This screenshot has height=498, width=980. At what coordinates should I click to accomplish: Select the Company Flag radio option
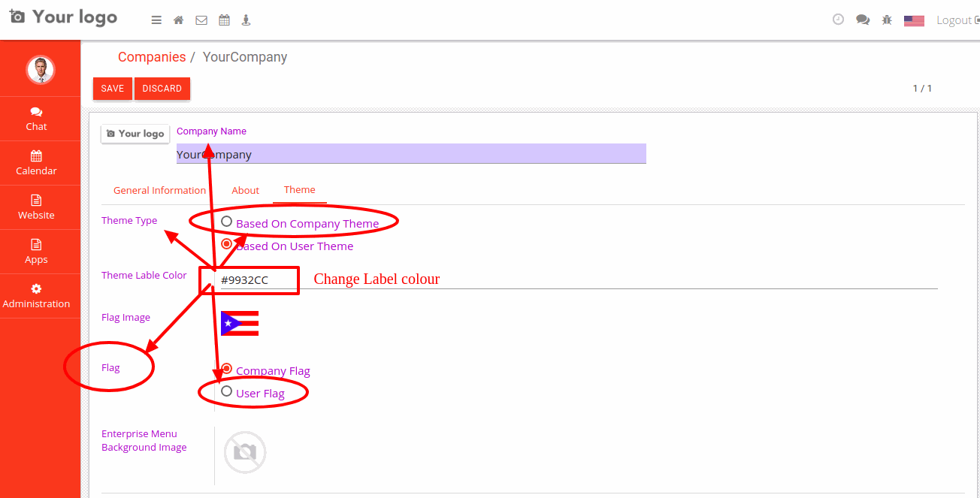coord(227,369)
